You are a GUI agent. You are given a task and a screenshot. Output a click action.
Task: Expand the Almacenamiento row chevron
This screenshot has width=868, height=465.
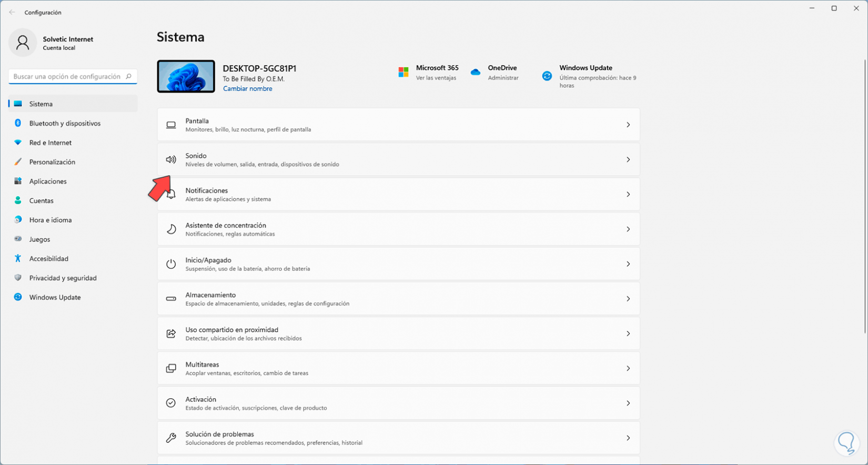628,299
